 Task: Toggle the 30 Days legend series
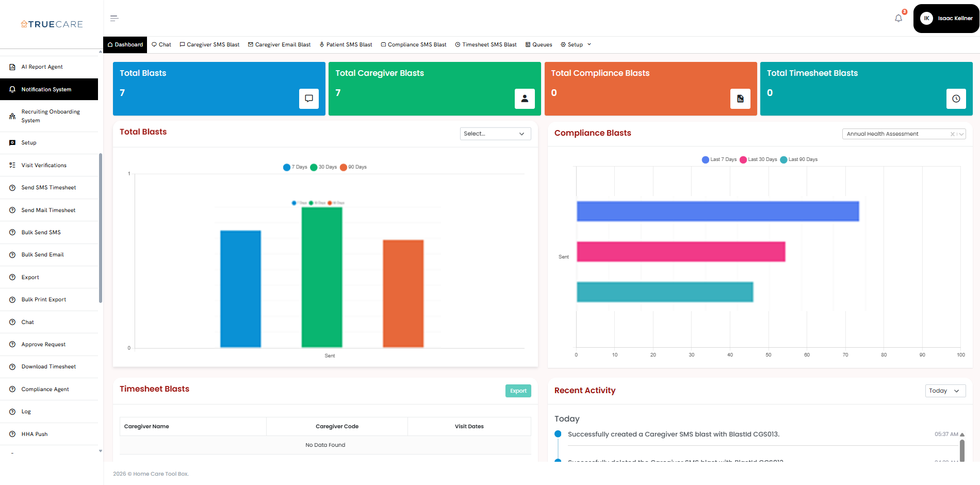coord(323,167)
